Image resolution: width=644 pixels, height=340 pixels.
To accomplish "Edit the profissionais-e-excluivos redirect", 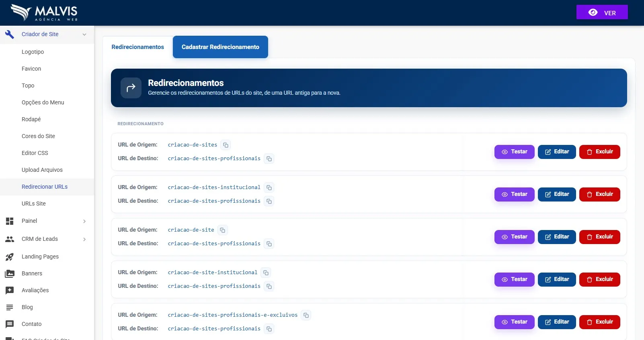I will coord(557,322).
